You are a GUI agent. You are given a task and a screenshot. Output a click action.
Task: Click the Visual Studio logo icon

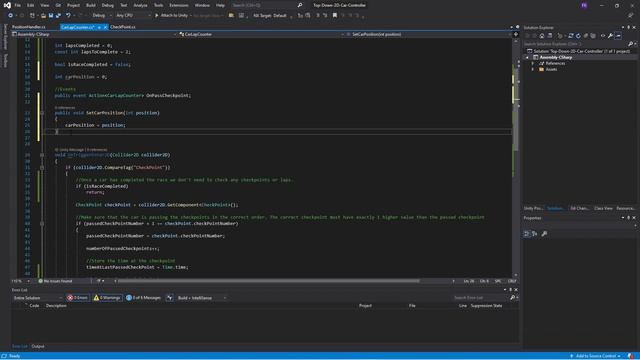click(x=7, y=5)
